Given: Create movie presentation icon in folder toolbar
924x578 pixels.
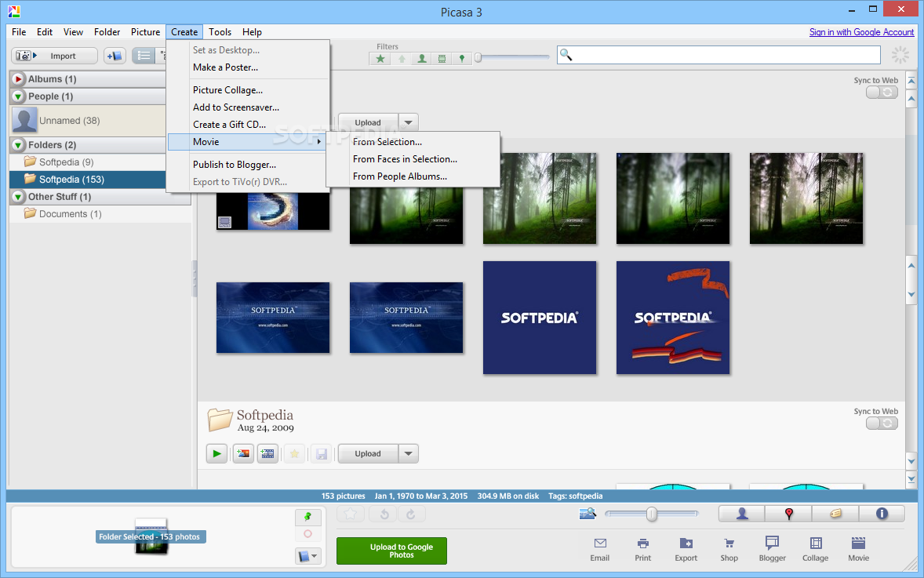Looking at the screenshot, I should click(x=267, y=453).
